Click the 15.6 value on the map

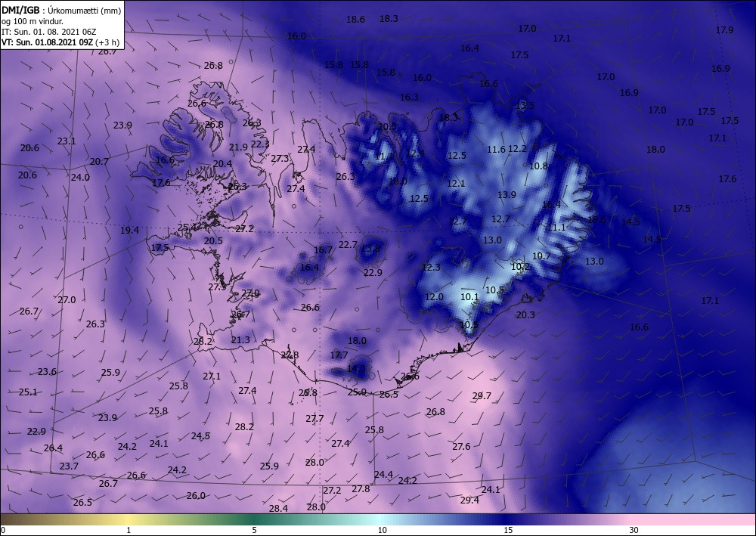pos(596,219)
